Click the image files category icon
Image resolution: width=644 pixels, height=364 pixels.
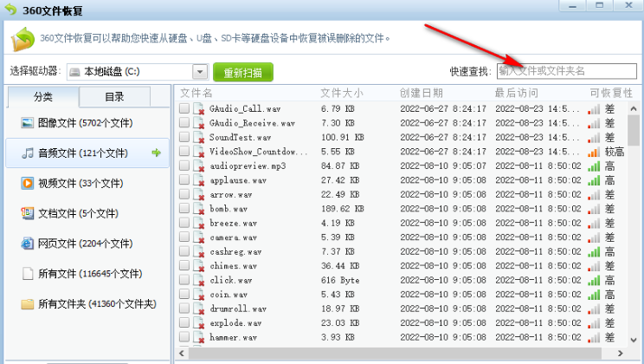coord(28,123)
